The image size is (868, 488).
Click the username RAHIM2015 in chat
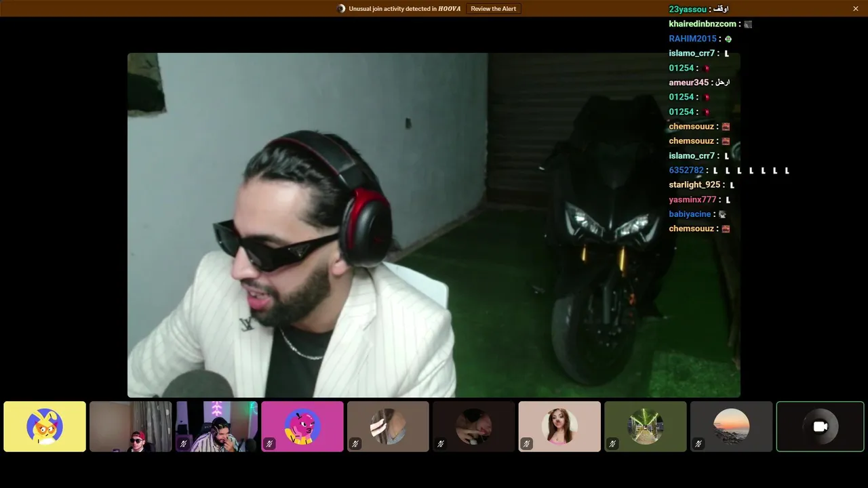point(692,39)
